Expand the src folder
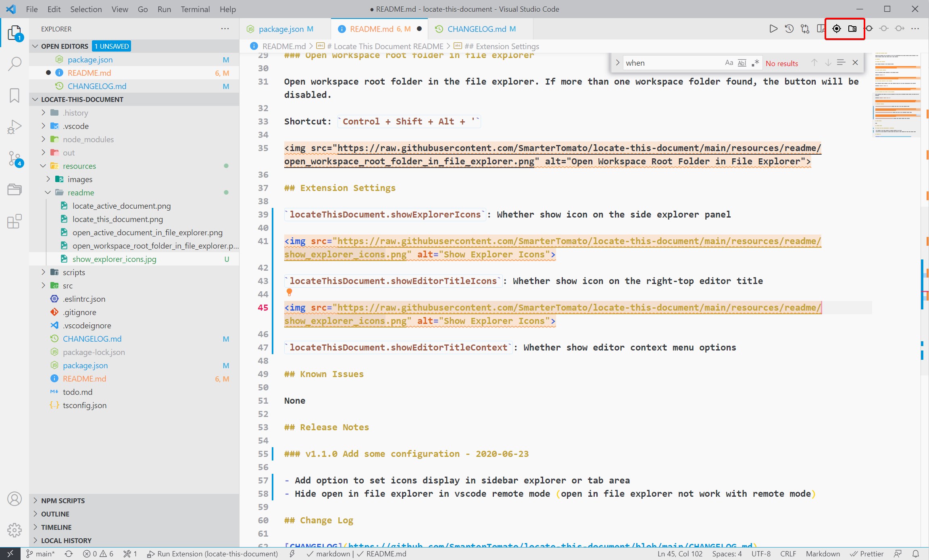Viewport: 929px width, 560px height. tap(67, 286)
